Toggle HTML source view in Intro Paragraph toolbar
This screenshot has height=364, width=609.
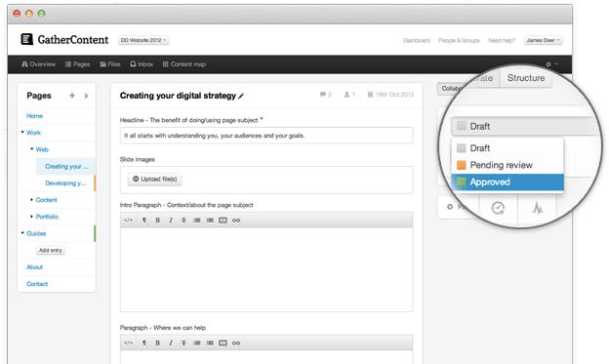(x=128, y=221)
